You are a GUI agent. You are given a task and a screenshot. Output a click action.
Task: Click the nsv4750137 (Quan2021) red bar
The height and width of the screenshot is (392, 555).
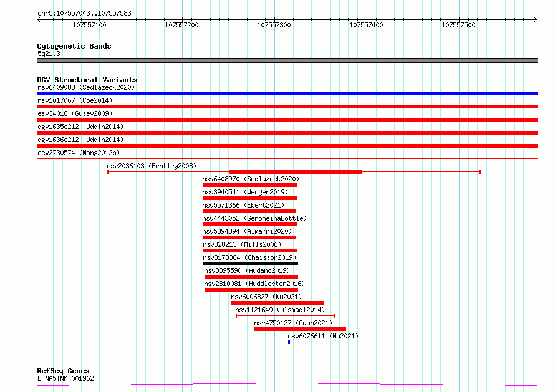[300, 329]
